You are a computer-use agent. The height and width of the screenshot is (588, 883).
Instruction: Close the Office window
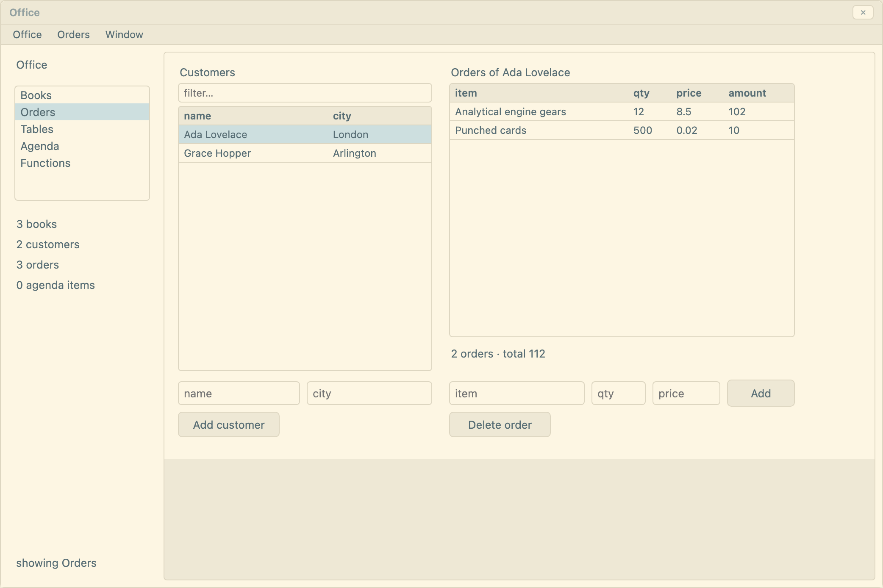click(x=863, y=12)
